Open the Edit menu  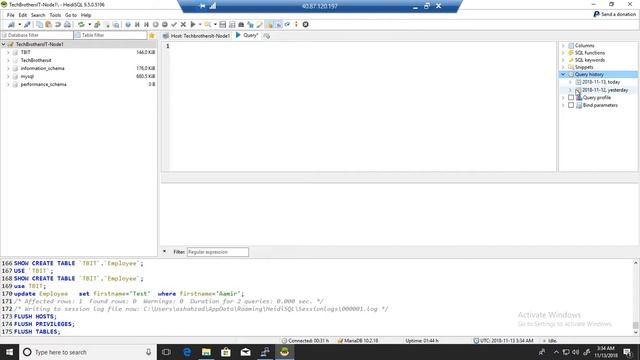[22, 15]
